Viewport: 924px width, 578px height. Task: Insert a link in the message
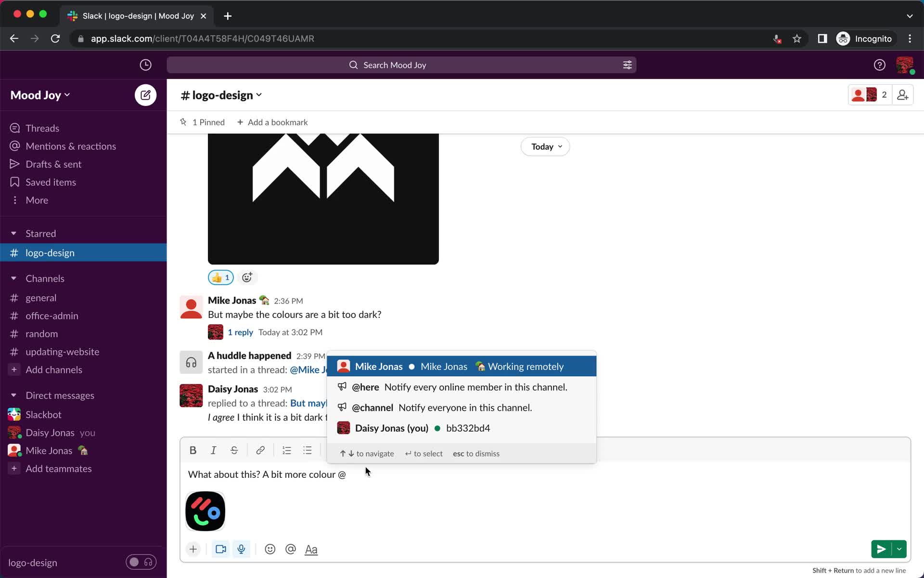click(260, 450)
